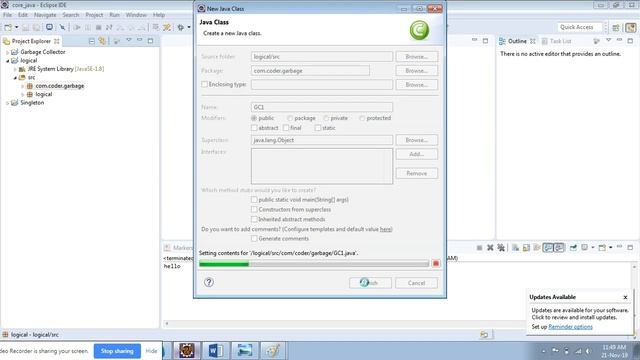Open the dropdown arrow beside the gear icon
Viewport: 640px width, 360px height.
pyautogui.click(x=189, y=27)
